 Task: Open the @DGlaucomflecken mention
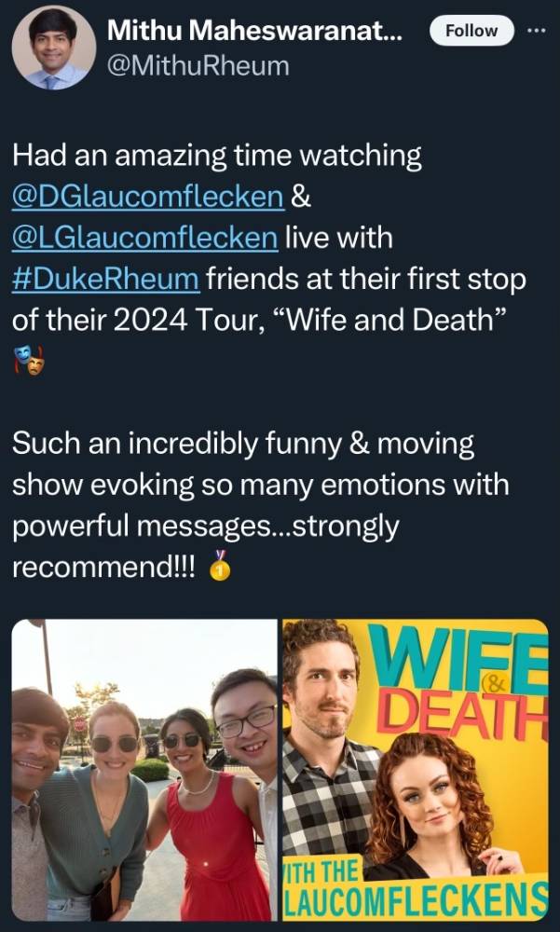(x=148, y=198)
